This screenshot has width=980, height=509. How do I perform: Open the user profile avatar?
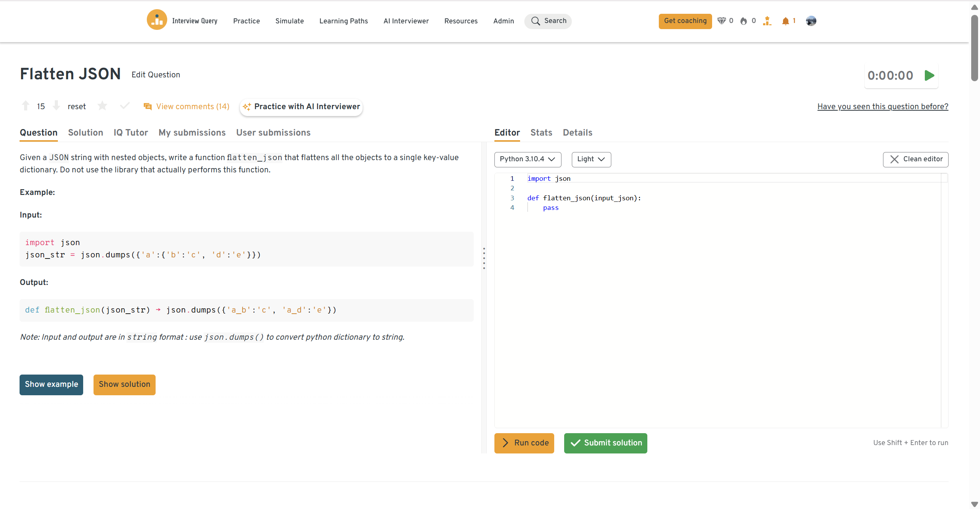(x=811, y=21)
